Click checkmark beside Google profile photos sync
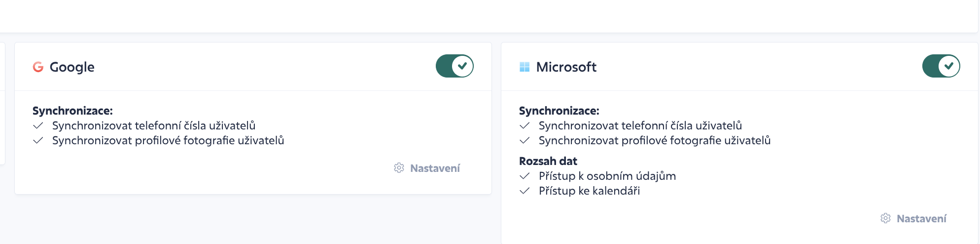980x244 pixels. [38, 140]
